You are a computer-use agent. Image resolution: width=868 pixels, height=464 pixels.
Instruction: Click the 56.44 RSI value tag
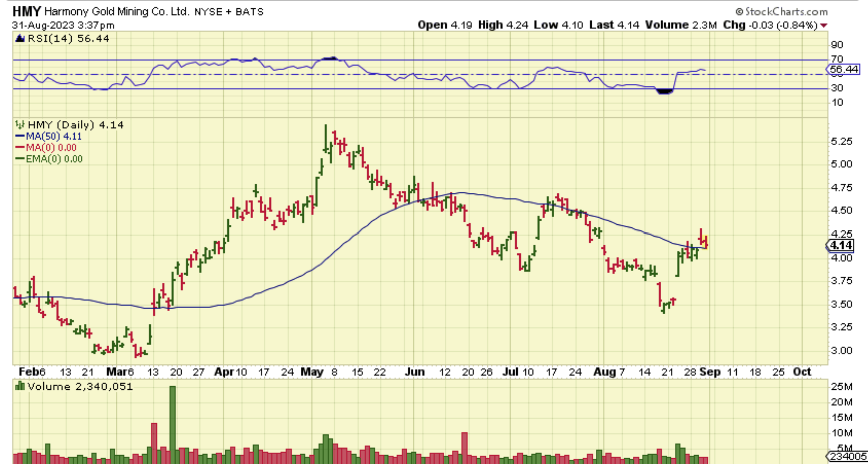(843, 69)
